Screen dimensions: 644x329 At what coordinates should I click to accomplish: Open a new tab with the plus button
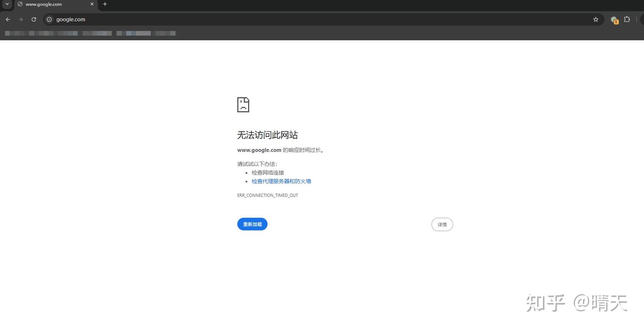point(105,4)
